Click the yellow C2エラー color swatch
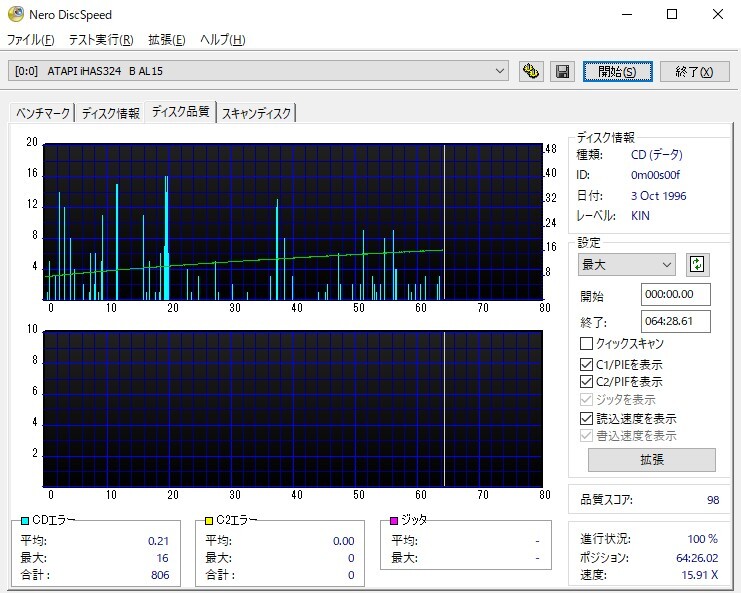This screenshot has width=741, height=593. [209, 521]
